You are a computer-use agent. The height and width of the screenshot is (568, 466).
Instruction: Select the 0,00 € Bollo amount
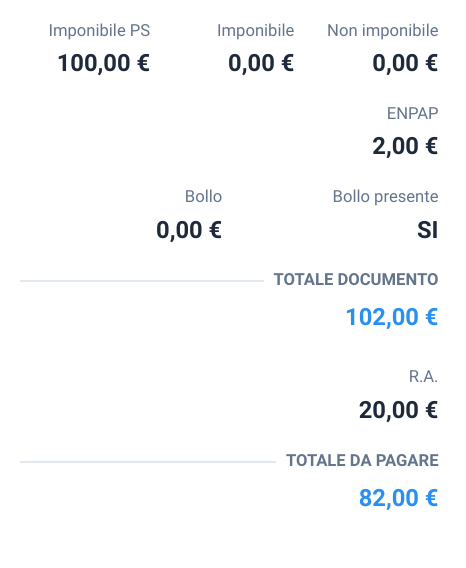pos(189,230)
